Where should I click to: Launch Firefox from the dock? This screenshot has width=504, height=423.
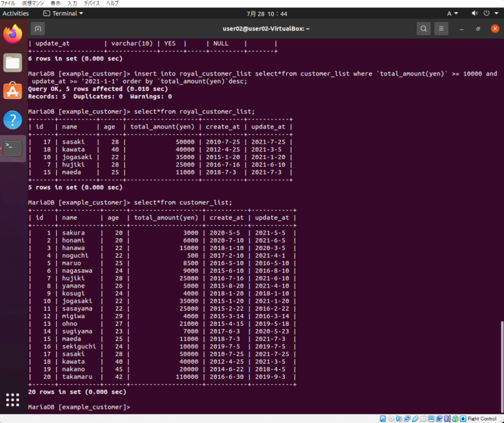point(13,34)
